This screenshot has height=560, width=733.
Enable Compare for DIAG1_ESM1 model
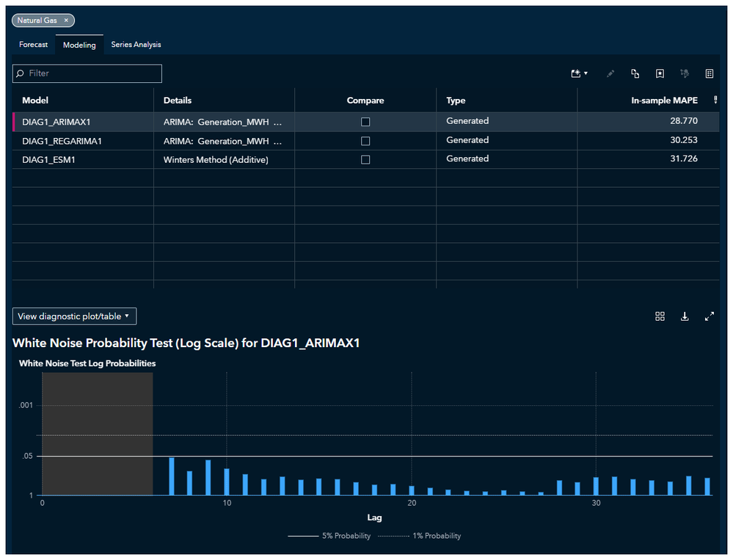coord(365,159)
